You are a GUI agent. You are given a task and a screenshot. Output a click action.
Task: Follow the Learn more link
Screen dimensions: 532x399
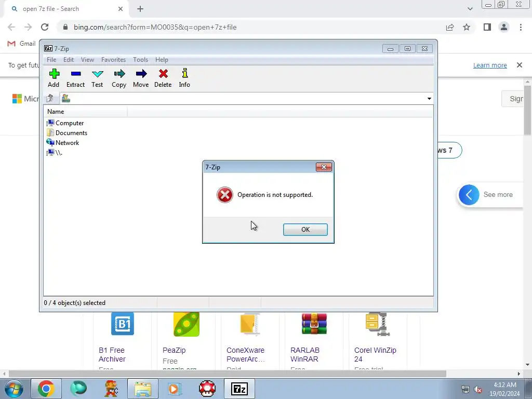click(490, 65)
